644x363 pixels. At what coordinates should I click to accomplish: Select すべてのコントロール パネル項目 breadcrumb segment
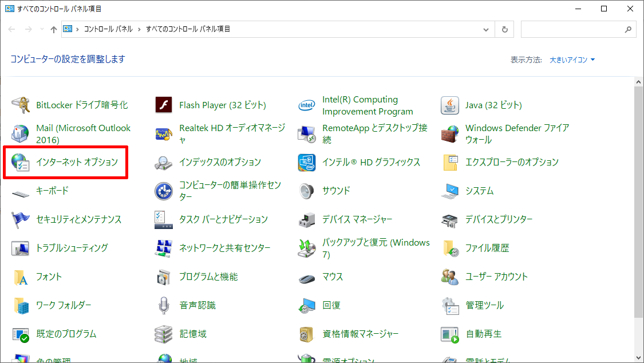coord(188,29)
